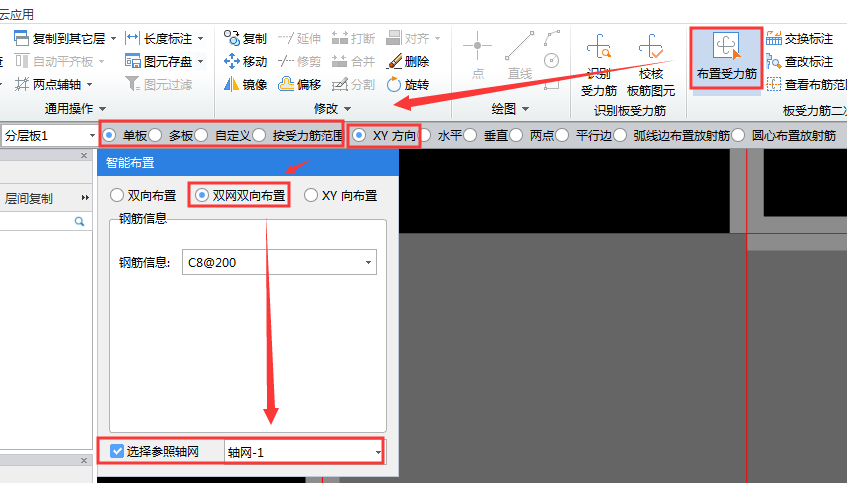Click the 复制 copy tool
This screenshot has width=847, height=483.
pyautogui.click(x=245, y=38)
